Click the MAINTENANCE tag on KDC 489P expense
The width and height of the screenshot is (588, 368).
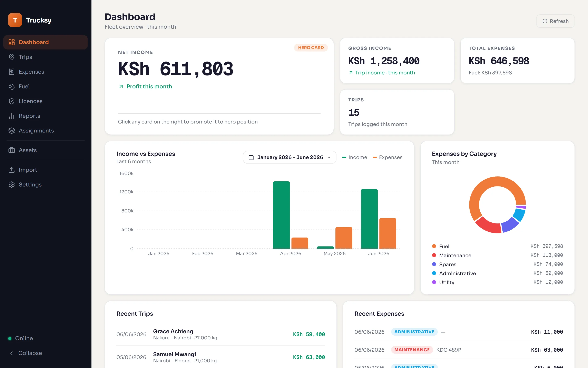(x=412, y=350)
